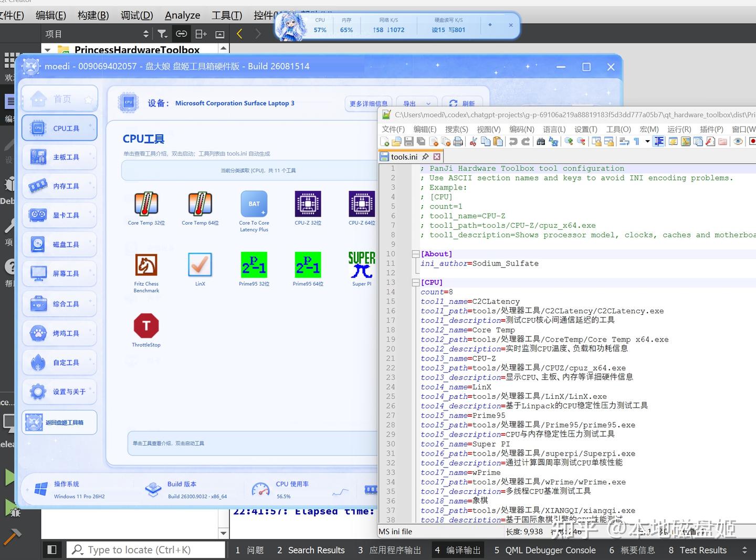The height and width of the screenshot is (560, 756).
Task: Open the 显卡工具 category in the sidebar
Action: [59, 215]
